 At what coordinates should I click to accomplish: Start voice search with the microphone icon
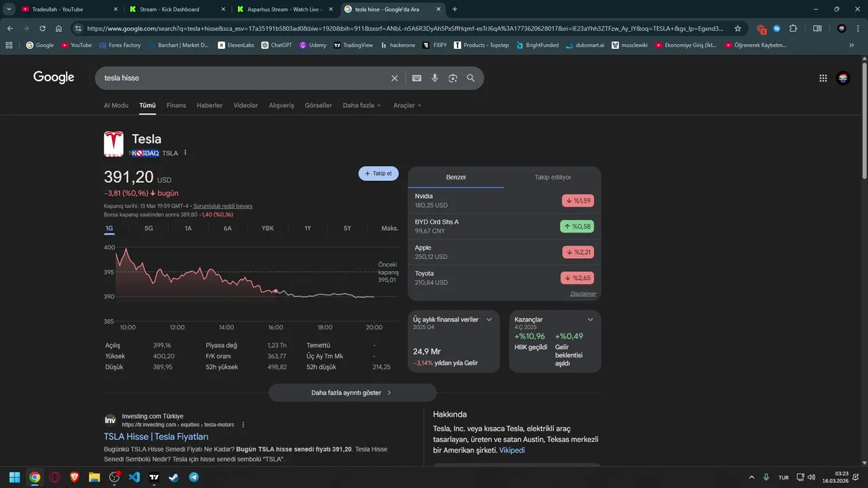[x=435, y=78]
